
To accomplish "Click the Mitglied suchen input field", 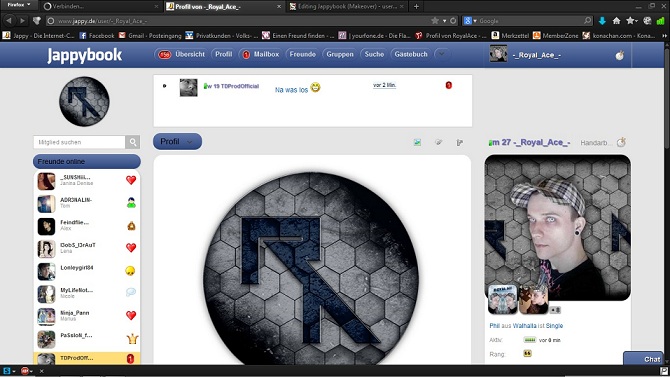I will click(x=79, y=142).
